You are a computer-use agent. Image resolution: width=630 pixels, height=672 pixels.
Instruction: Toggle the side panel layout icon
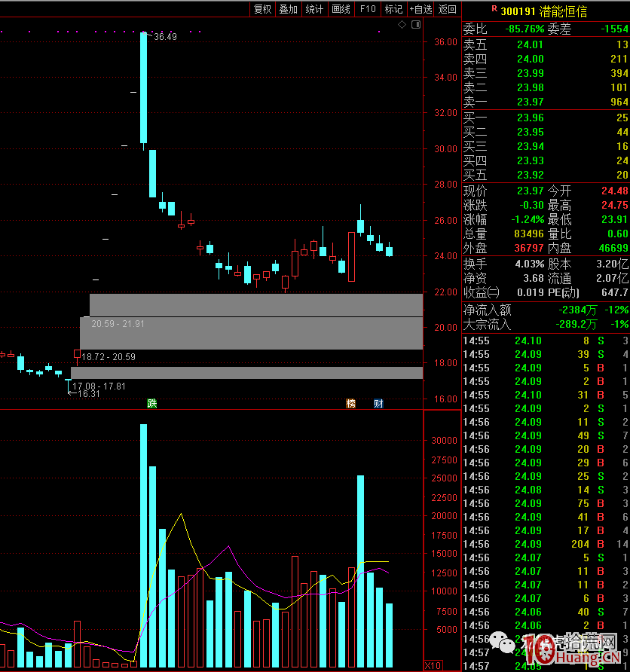point(416,25)
